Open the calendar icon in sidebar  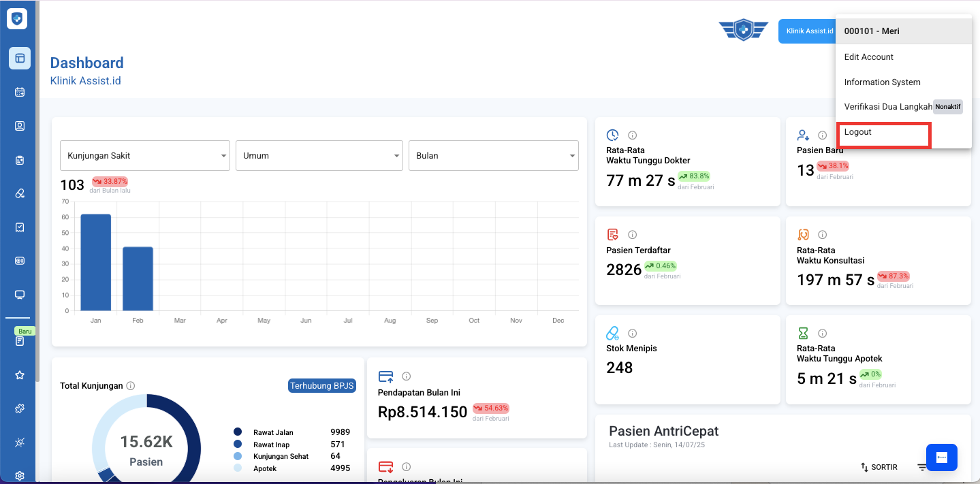pos(20,92)
